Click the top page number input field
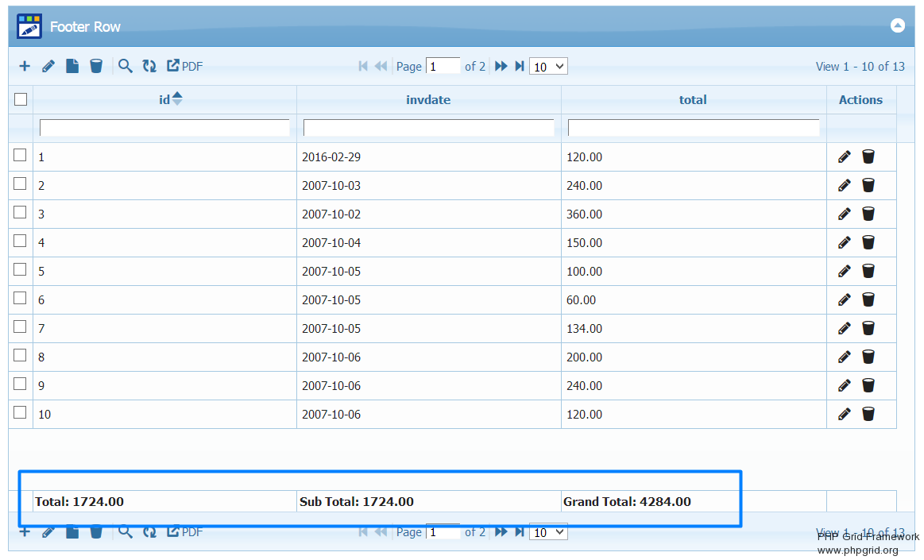The image size is (924, 560). [x=443, y=66]
